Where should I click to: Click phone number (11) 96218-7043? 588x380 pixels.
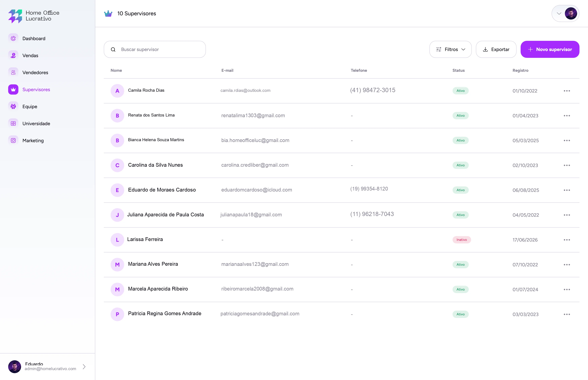(x=372, y=214)
